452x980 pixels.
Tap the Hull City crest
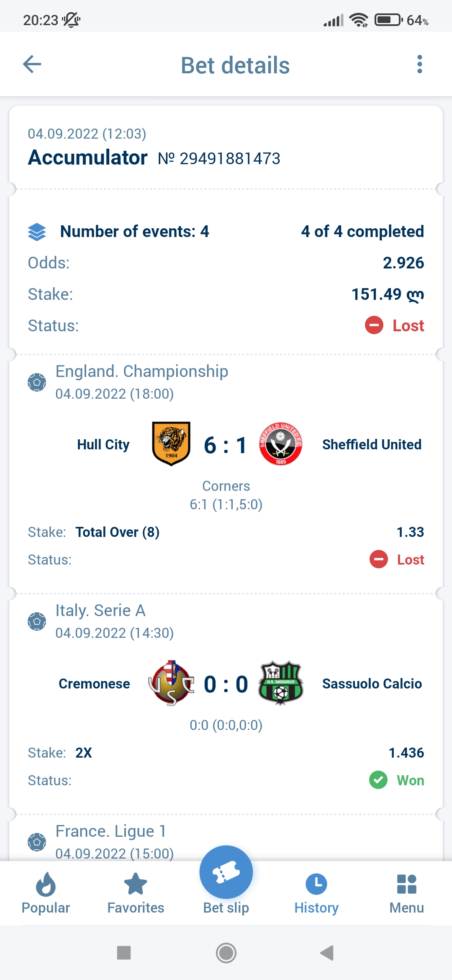tap(171, 444)
